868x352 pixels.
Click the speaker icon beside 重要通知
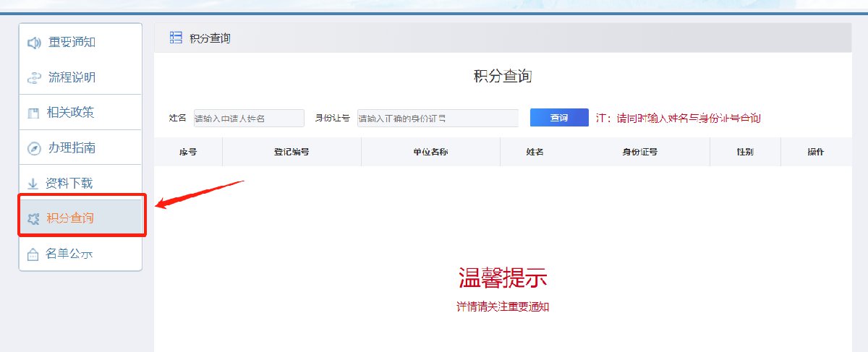click(33, 43)
